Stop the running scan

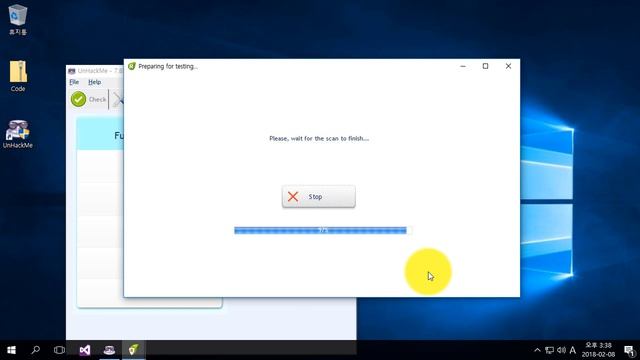(x=318, y=196)
